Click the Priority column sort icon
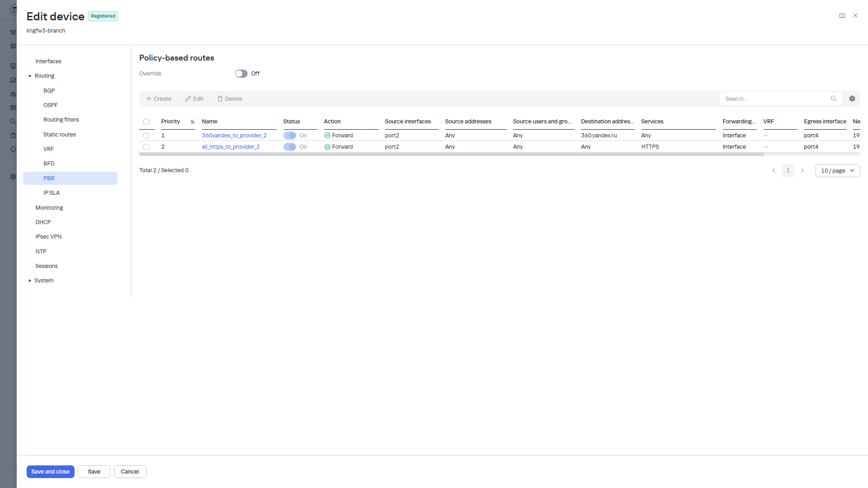The image size is (868, 488). click(x=193, y=122)
